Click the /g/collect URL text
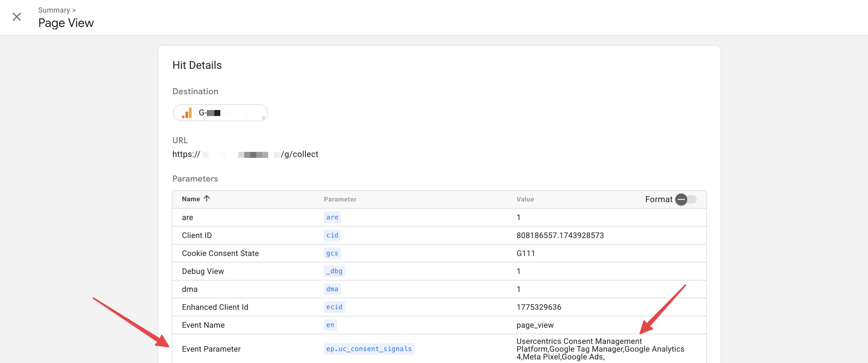Viewport: 868px width, 363px height. coord(300,154)
